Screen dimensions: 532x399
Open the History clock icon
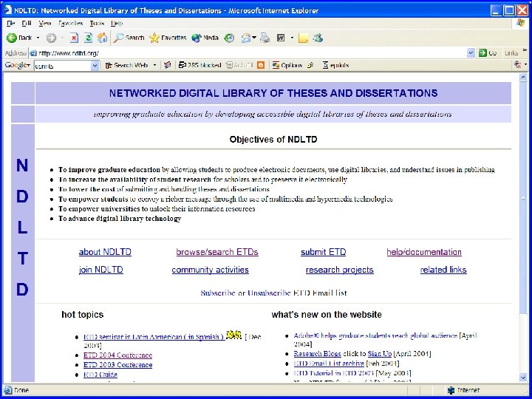pos(229,38)
